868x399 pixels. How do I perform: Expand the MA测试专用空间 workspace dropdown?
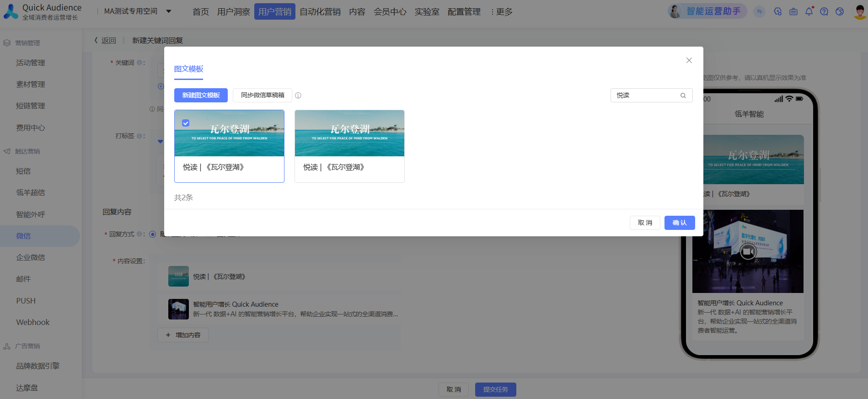169,11
